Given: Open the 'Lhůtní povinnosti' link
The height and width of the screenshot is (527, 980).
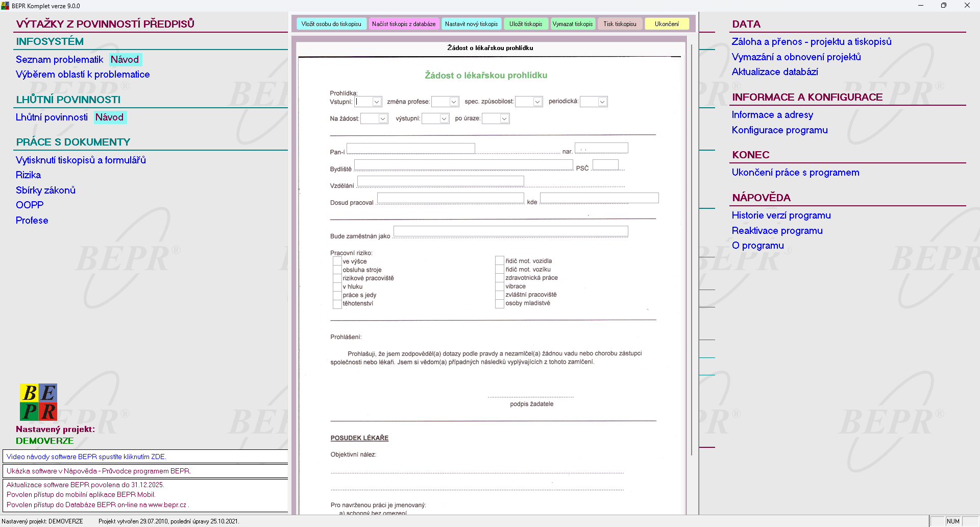Looking at the screenshot, I should (52, 117).
